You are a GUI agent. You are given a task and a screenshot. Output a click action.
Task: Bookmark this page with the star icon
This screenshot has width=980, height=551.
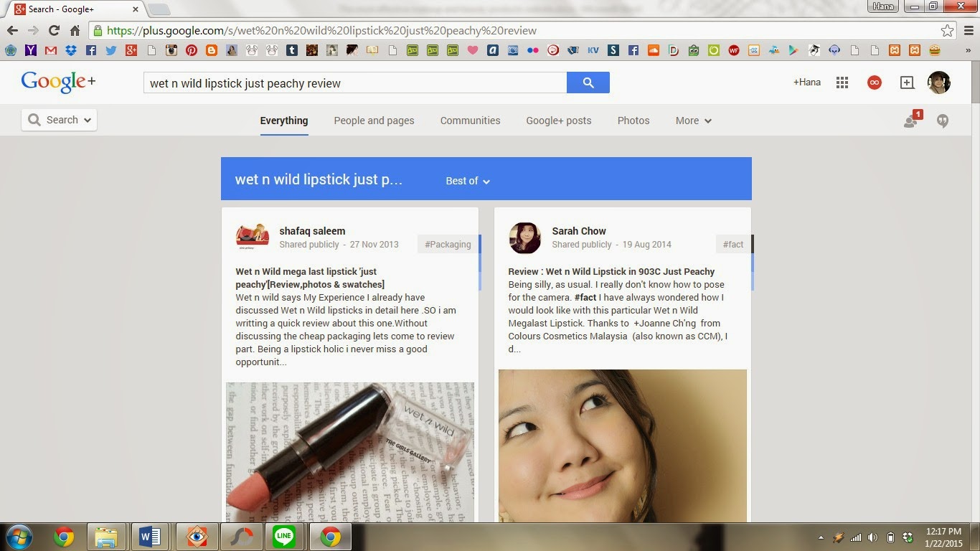(948, 30)
